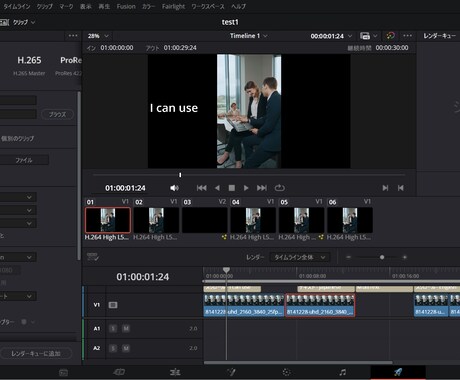Open the viewer zoom 28% dropdown

(x=98, y=36)
